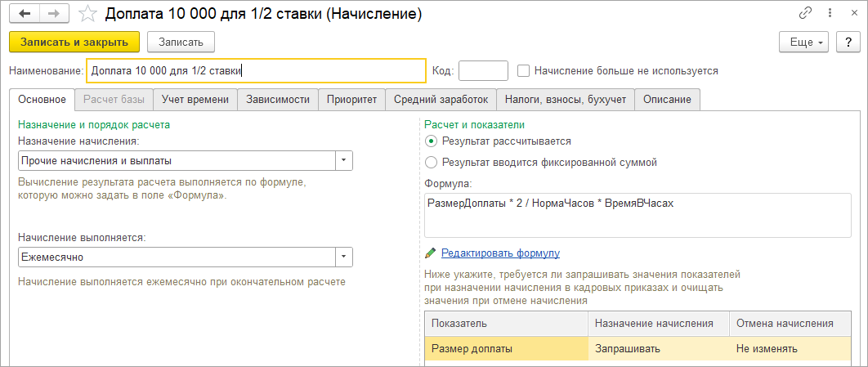
Task: Click into the "Код" input field
Action: [483, 70]
